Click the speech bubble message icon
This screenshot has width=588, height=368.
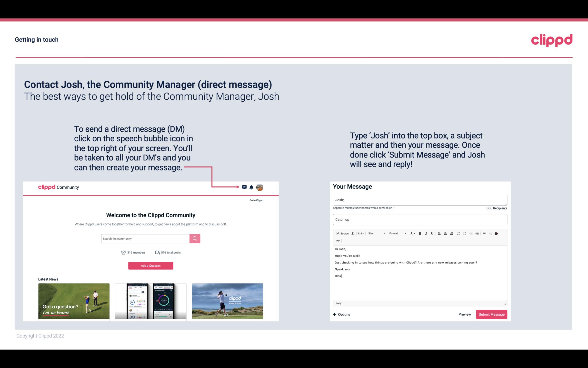pos(245,187)
